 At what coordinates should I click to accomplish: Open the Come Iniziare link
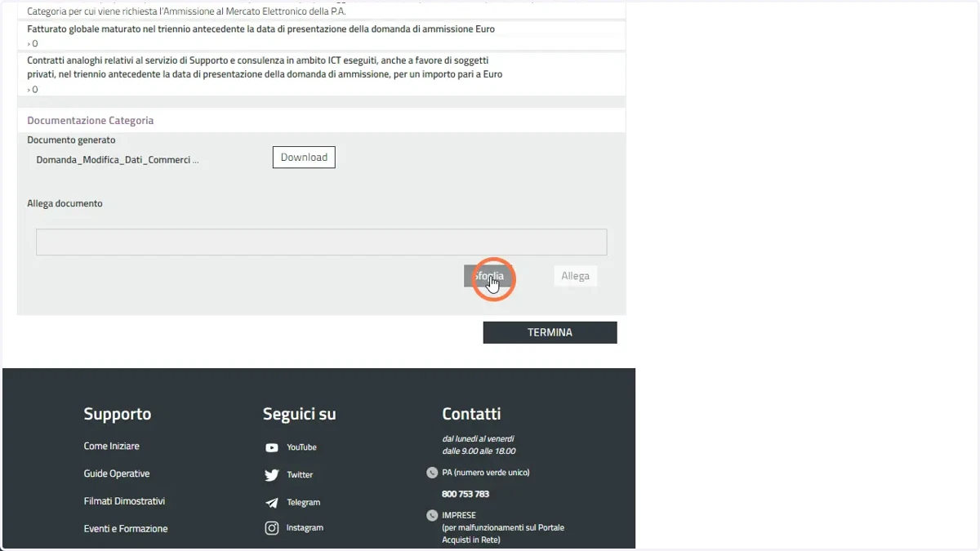[112, 447]
